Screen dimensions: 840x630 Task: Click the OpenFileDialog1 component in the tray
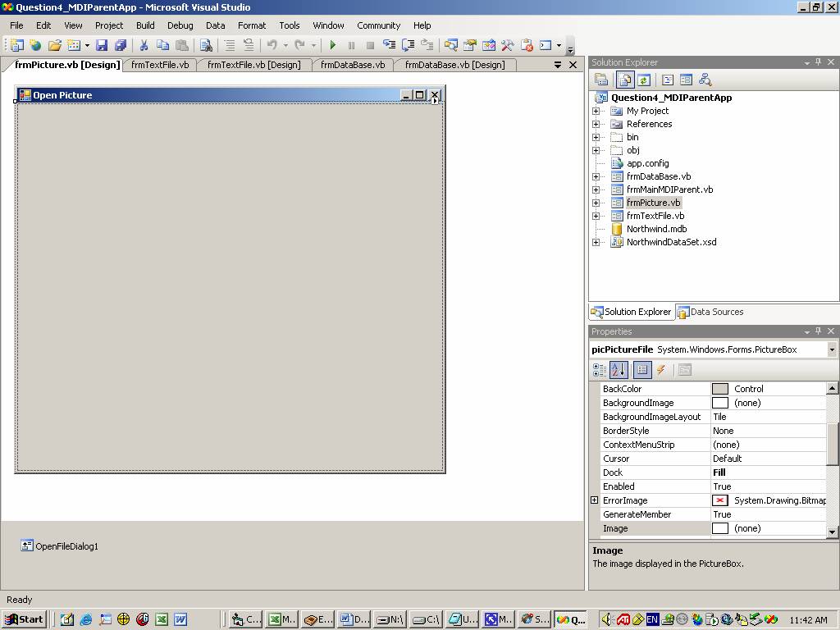pos(60,546)
